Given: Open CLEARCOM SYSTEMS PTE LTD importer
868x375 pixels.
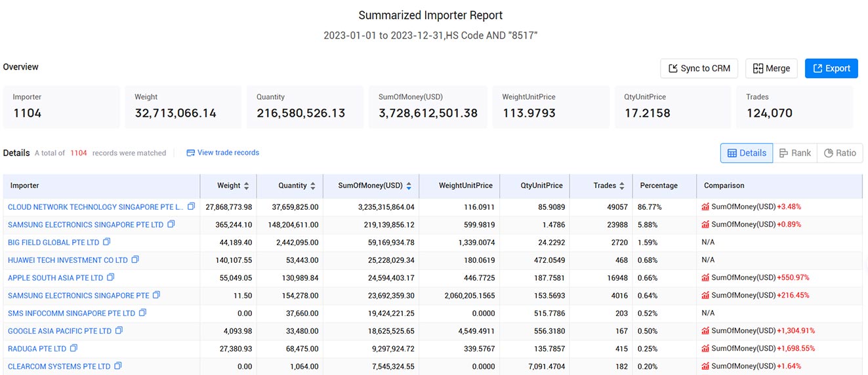Looking at the screenshot, I should coord(59,366).
